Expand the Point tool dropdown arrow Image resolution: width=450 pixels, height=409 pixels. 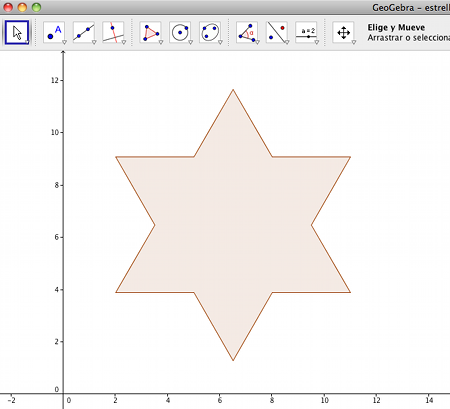click(64, 42)
